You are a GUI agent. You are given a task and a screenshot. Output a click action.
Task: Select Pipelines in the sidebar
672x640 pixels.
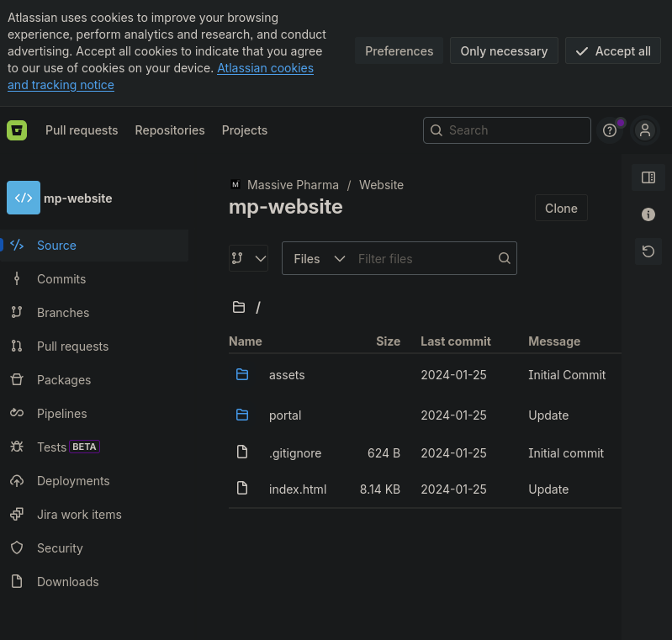click(62, 414)
